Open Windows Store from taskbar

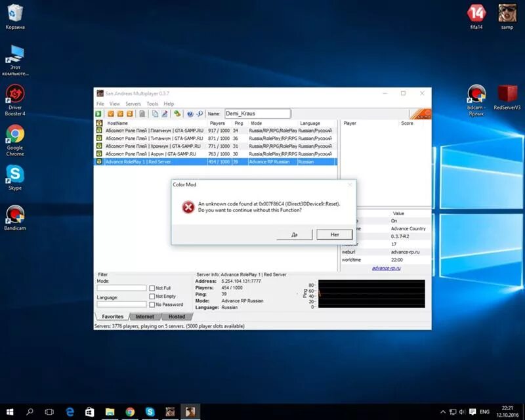click(89, 411)
